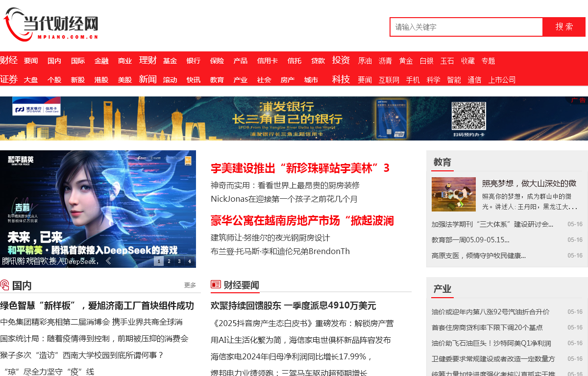Open the 保险 nav link
This screenshot has width=588, height=376.
(x=217, y=61)
